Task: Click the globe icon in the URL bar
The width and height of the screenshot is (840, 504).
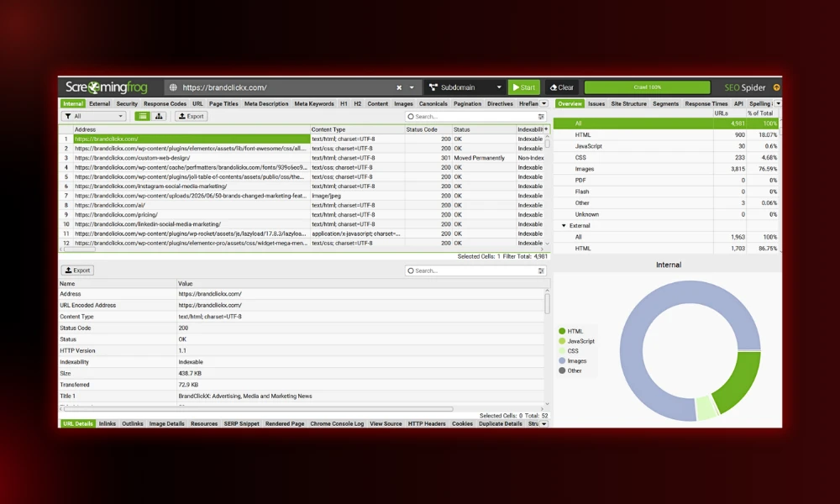Action: (x=173, y=87)
